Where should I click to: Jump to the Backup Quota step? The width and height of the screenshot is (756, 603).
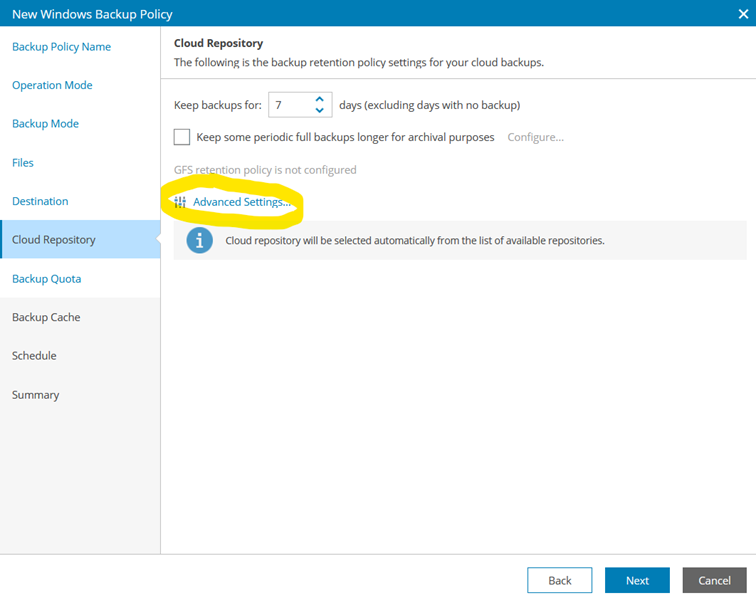[46, 279]
